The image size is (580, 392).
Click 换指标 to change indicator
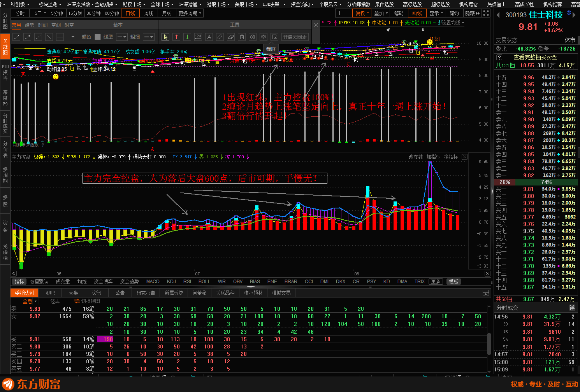(451, 157)
